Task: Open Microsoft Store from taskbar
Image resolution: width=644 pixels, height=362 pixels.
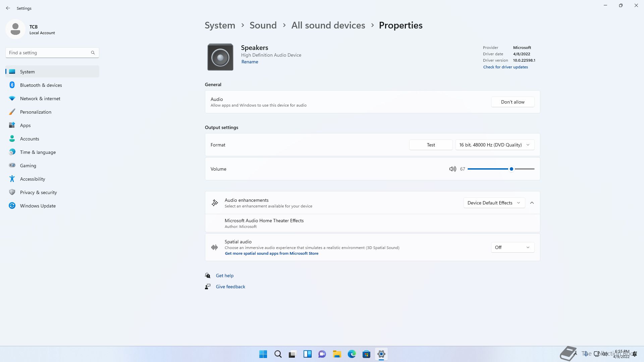Action: click(366, 354)
